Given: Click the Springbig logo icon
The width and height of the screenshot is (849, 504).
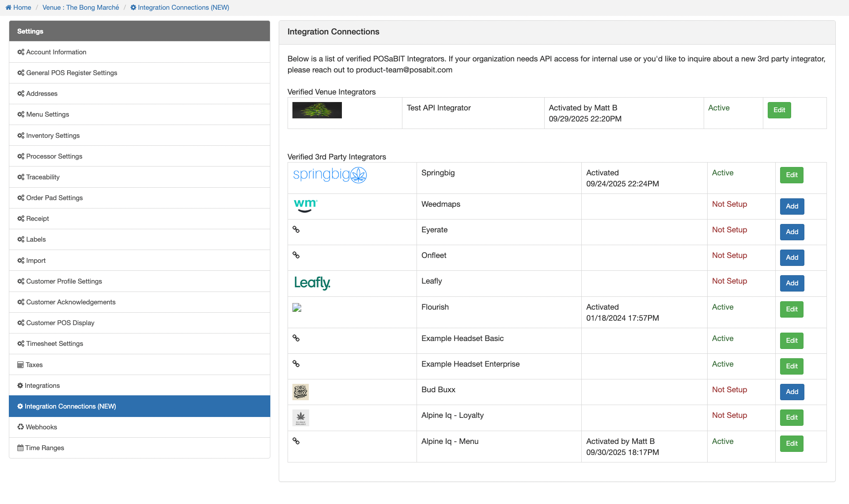Looking at the screenshot, I should [330, 175].
